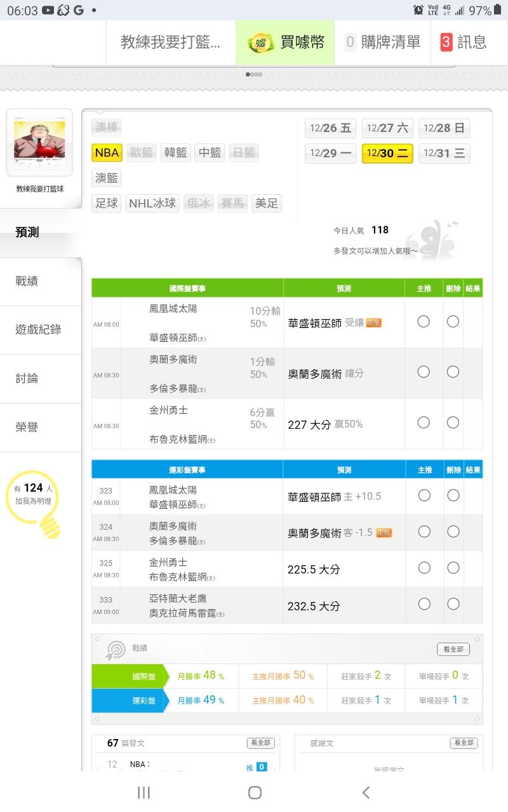
Task: Tap the 買噱幣 coin icon
Action: 260,43
